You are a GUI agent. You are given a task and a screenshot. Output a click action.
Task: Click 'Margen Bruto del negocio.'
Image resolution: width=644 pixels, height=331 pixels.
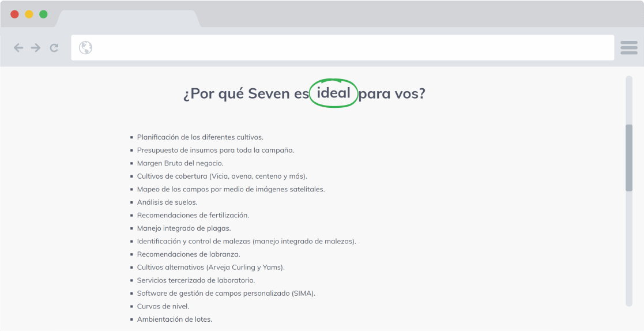pyautogui.click(x=180, y=163)
